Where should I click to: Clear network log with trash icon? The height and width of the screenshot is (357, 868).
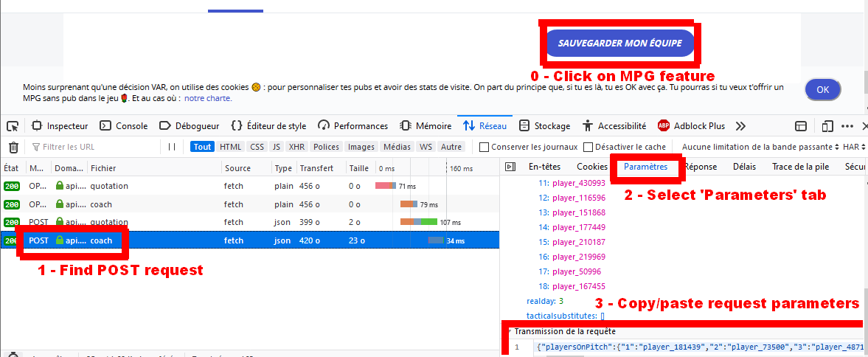pyautogui.click(x=14, y=148)
